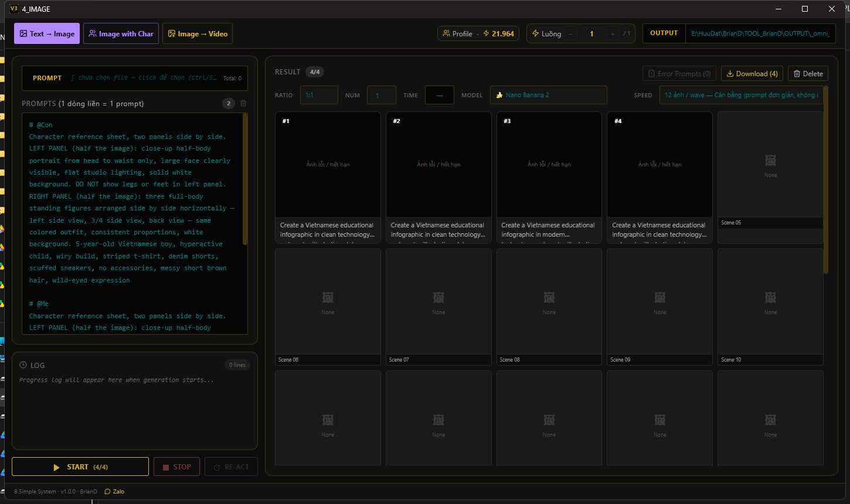The image size is (850, 504).
Task: Open the RATIO 1:1 dropdown
Action: [319, 95]
